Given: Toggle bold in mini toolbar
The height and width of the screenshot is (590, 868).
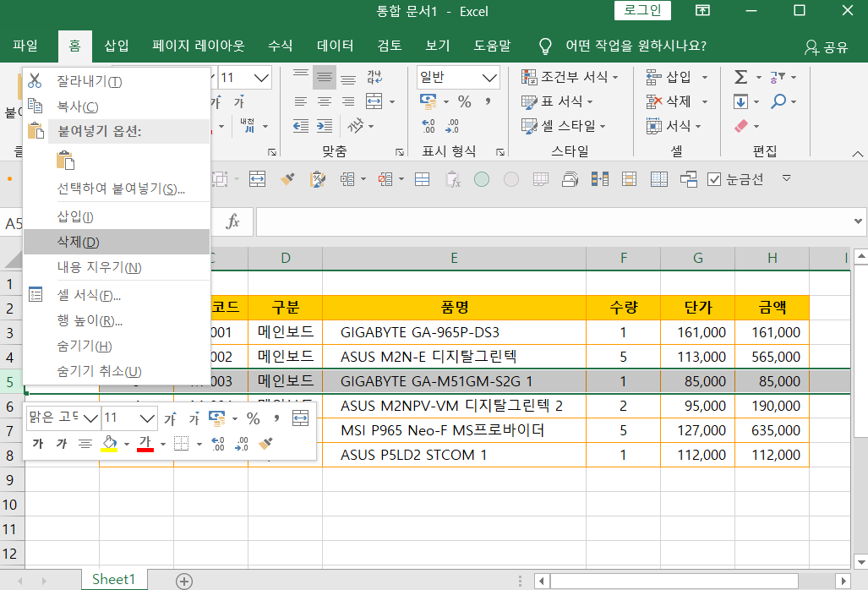Looking at the screenshot, I should pyautogui.click(x=38, y=443).
